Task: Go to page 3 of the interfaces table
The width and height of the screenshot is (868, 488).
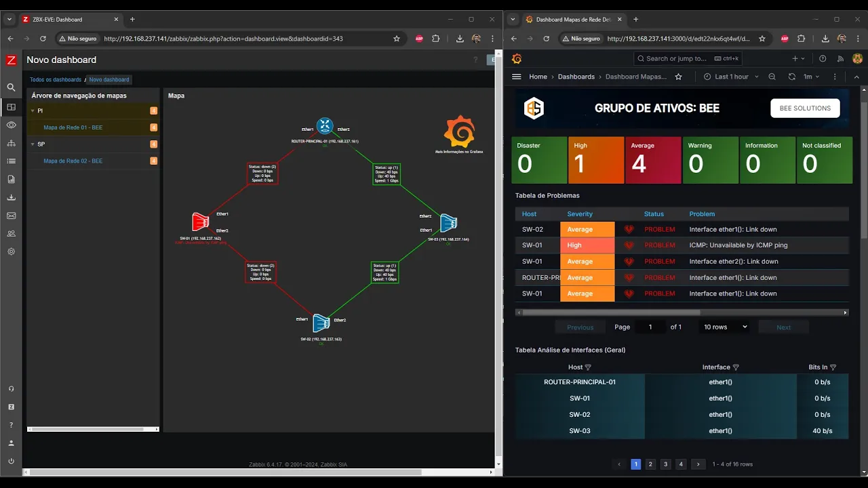Action: (x=666, y=464)
